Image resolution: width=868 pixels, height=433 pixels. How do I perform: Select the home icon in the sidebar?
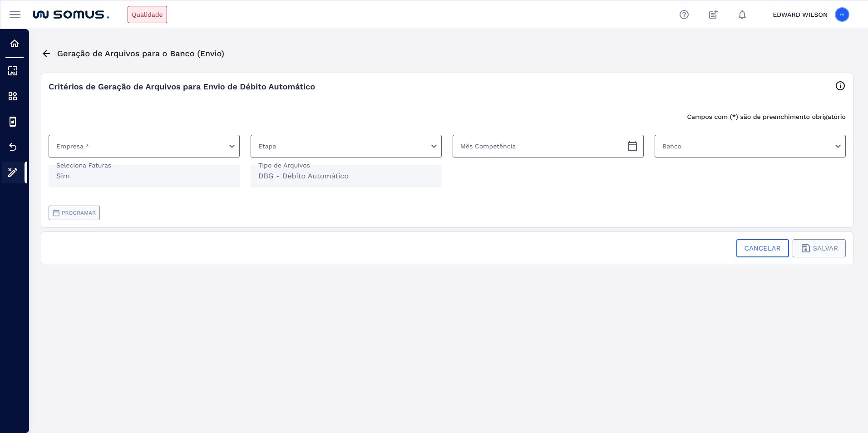point(14,44)
